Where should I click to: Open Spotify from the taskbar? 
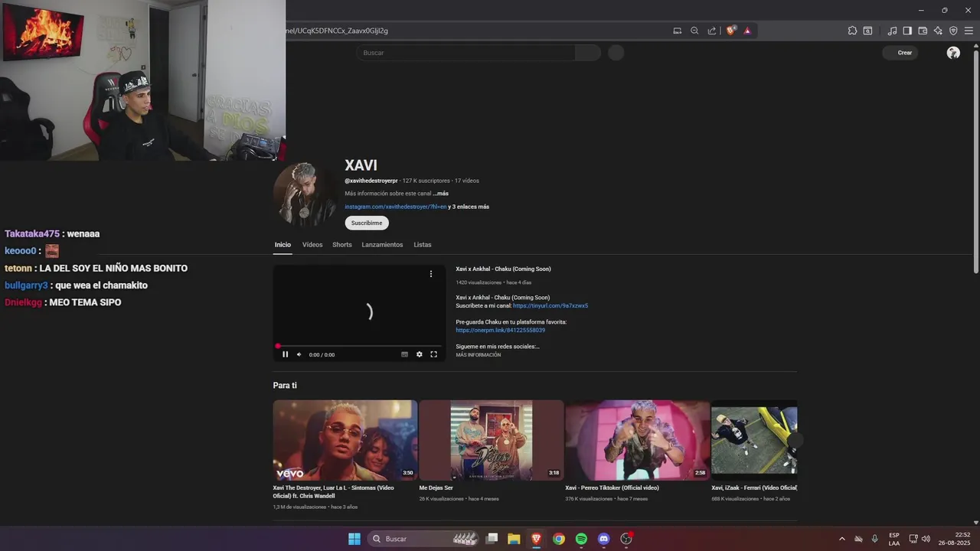(x=581, y=539)
